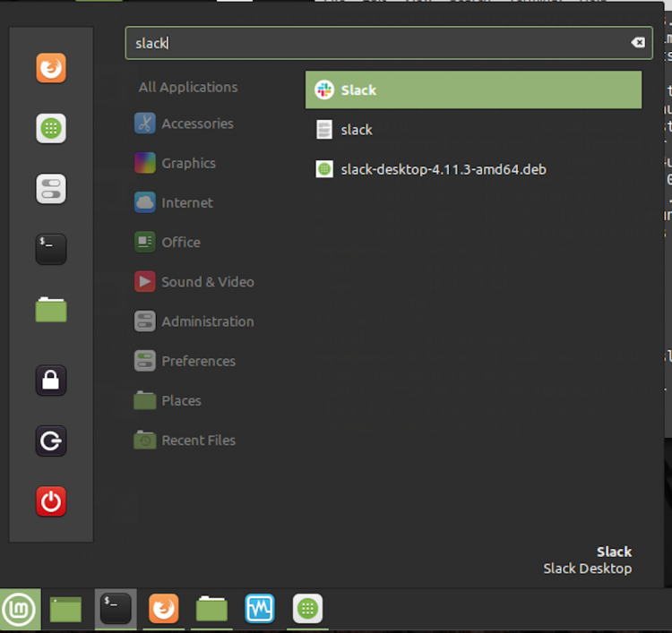Click the Slack app logo icon
The width and height of the screenshot is (672, 633).
coord(324,90)
